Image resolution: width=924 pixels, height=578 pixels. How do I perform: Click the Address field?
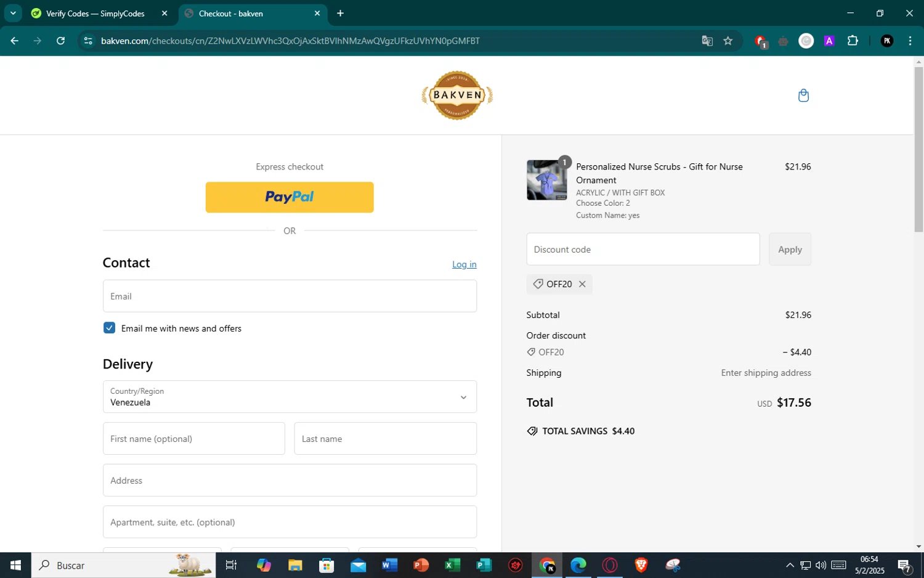(290, 480)
